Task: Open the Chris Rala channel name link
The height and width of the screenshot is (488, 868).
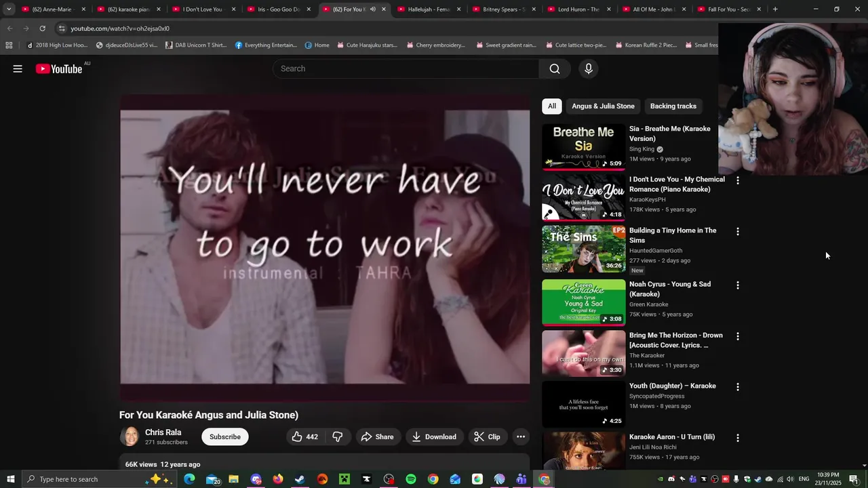Action: pyautogui.click(x=163, y=432)
